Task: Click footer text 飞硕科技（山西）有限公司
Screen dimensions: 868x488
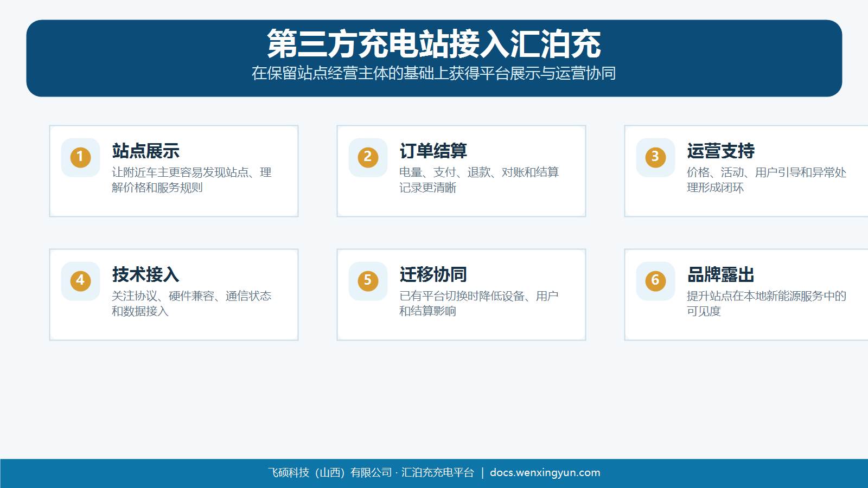Action: [330, 473]
